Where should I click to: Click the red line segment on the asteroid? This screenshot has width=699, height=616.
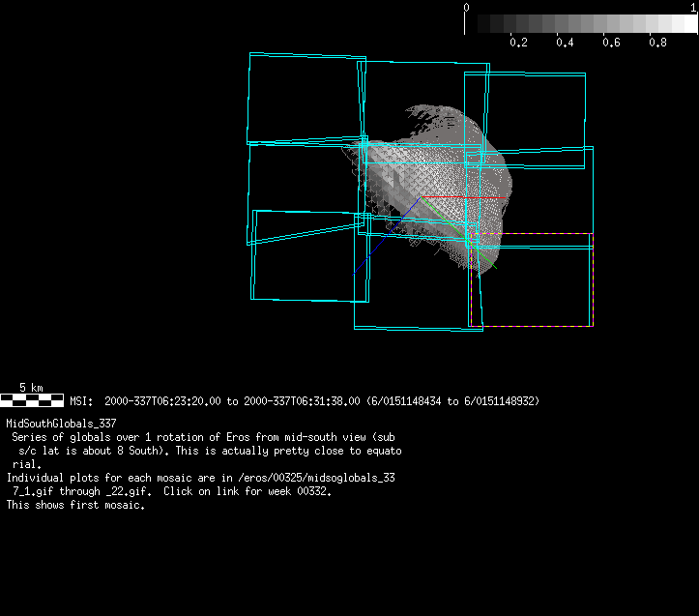tap(486, 197)
